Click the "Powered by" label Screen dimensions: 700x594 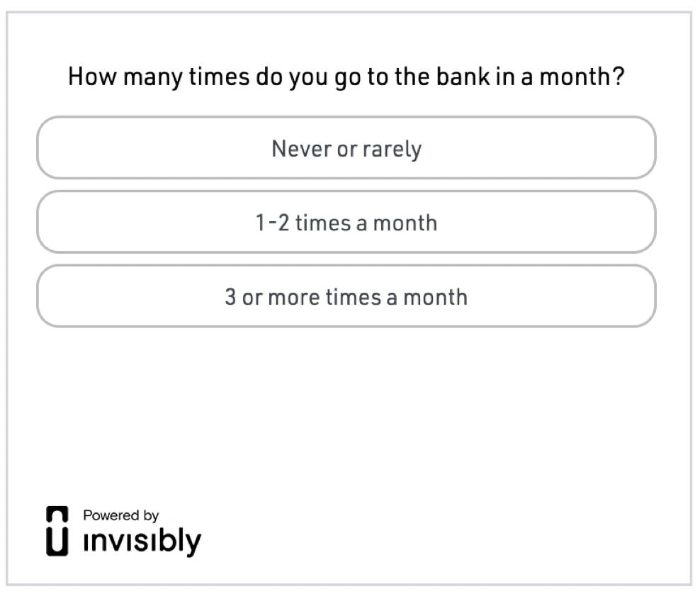click(x=120, y=515)
